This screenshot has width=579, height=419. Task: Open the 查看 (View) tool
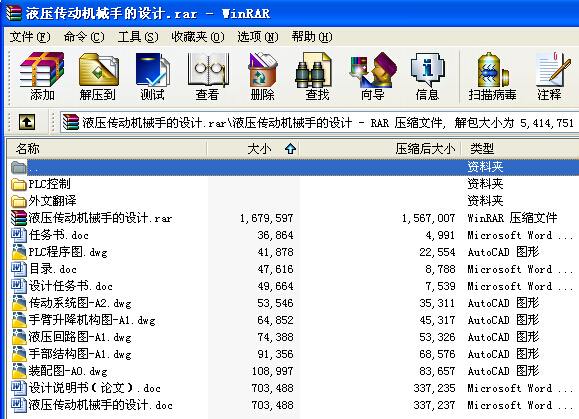[x=208, y=76]
